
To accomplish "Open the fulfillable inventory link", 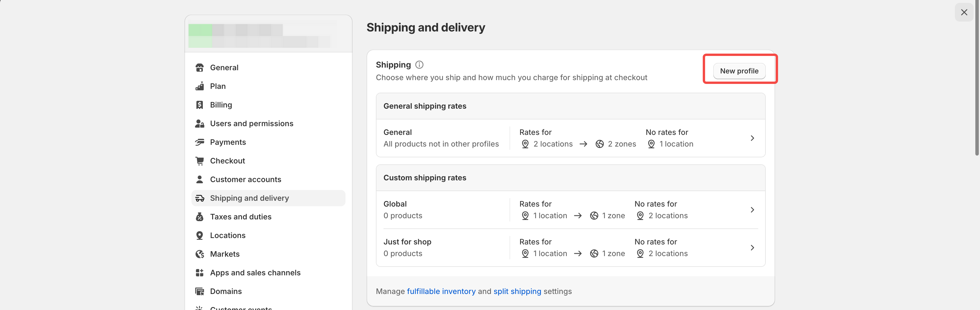I will (441, 291).
